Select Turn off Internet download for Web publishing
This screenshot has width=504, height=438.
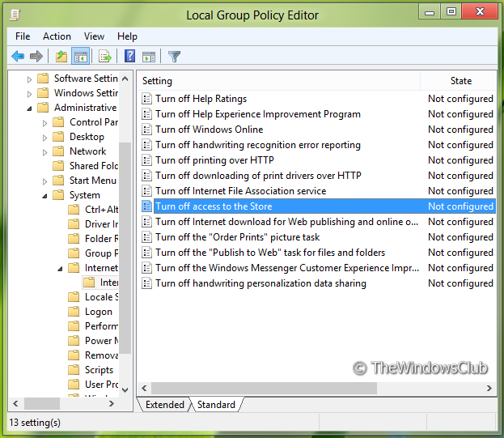287,222
